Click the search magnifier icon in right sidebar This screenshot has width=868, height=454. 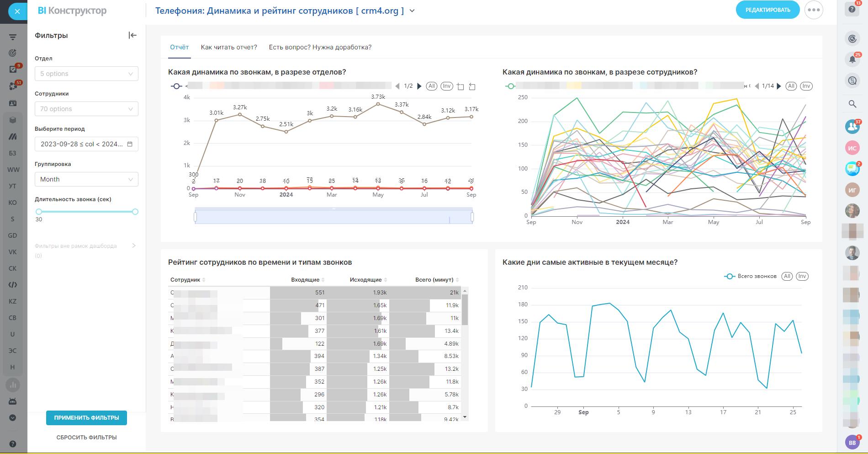(852, 104)
